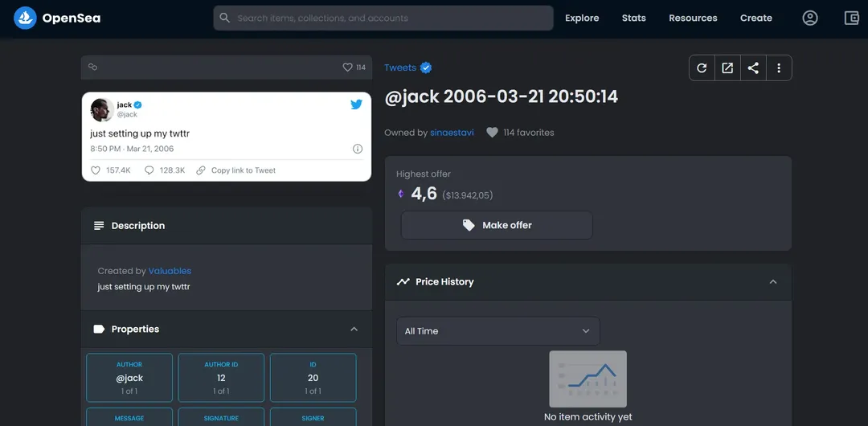Click the share icon
This screenshot has height=426, width=868.
(753, 68)
